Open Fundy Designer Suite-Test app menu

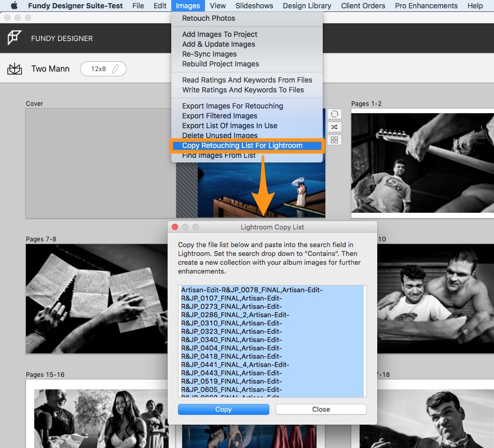tap(75, 6)
